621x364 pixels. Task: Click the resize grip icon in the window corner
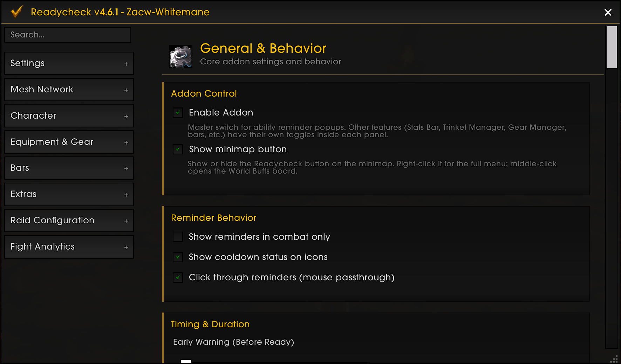614,359
